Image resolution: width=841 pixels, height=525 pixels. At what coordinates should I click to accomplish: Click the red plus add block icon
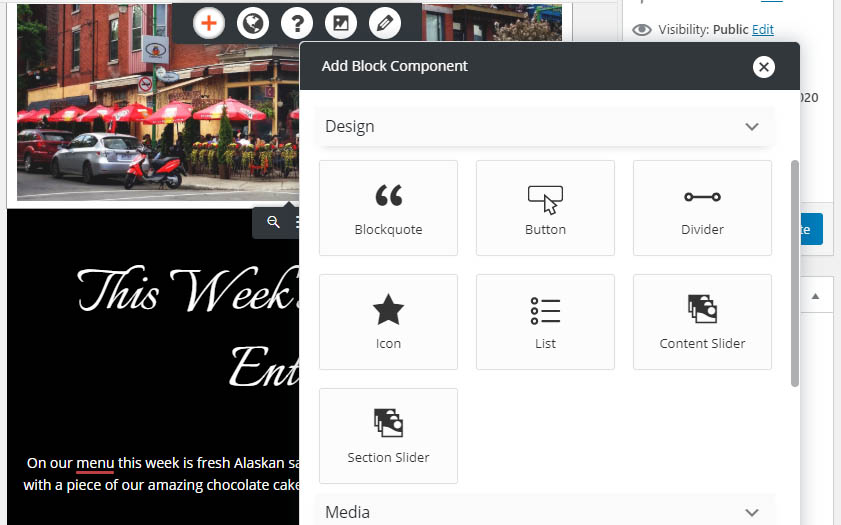tap(208, 23)
